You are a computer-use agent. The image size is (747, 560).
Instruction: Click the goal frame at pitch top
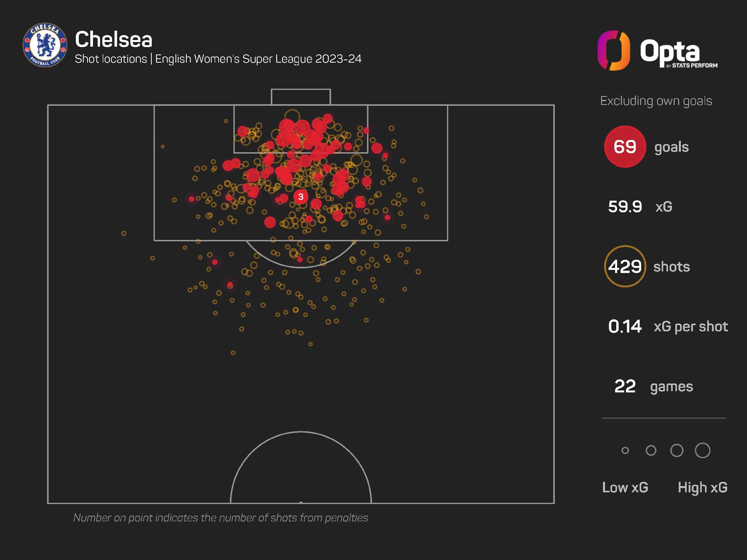pyautogui.click(x=301, y=97)
